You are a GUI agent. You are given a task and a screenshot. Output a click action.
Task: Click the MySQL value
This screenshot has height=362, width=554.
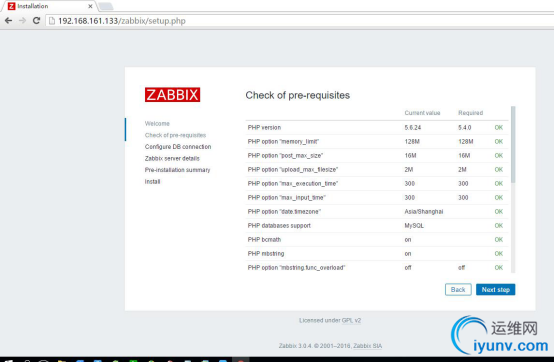tap(414, 225)
